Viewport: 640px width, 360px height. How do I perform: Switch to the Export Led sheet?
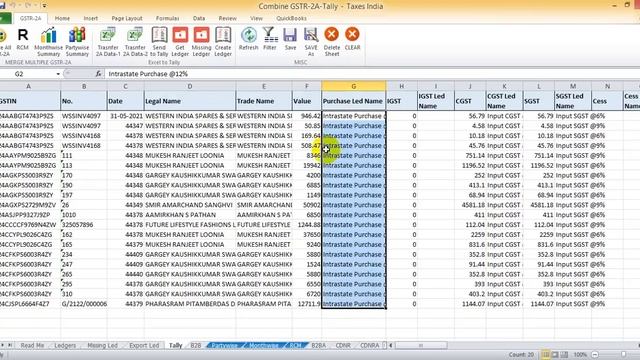pyautogui.click(x=144, y=345)
